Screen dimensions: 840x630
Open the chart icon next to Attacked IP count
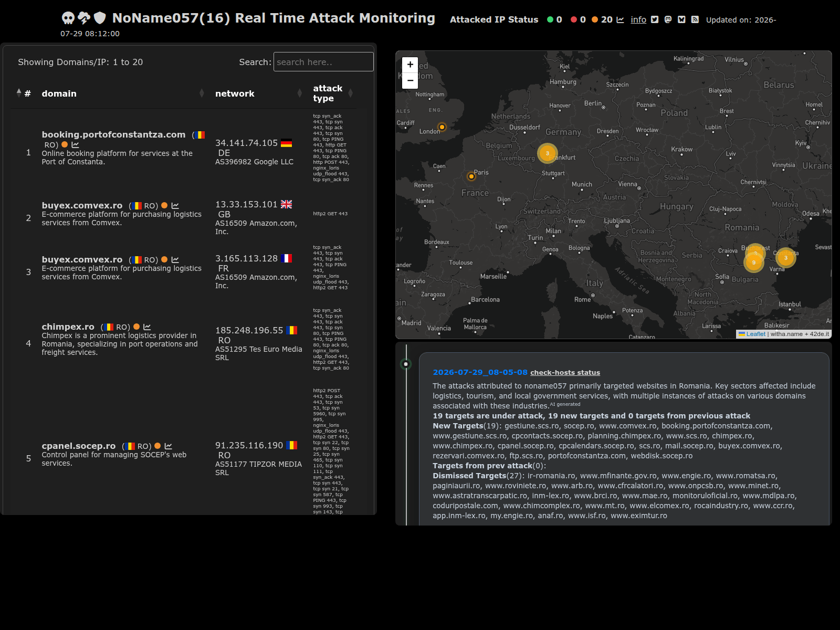click(620, 20)
